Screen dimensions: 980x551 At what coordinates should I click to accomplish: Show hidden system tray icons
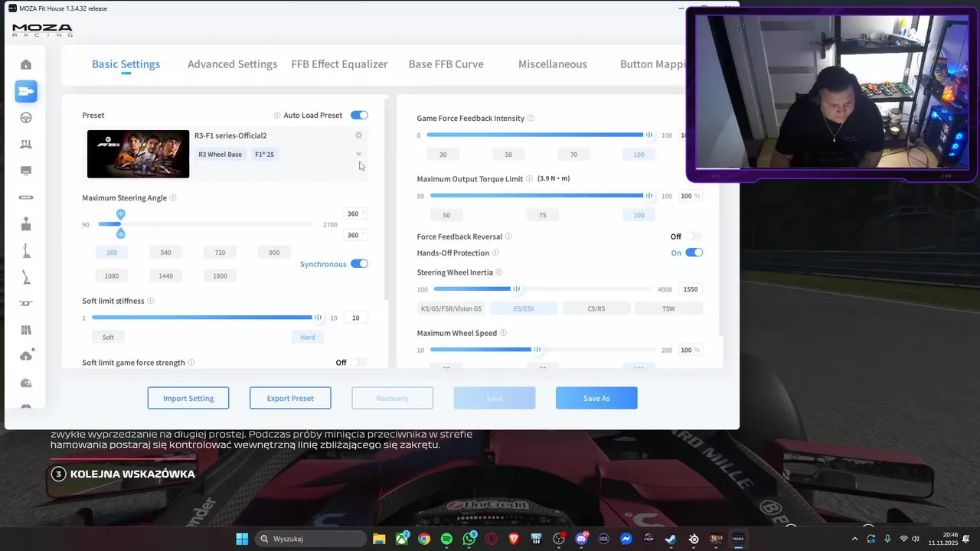pos(855,539)
